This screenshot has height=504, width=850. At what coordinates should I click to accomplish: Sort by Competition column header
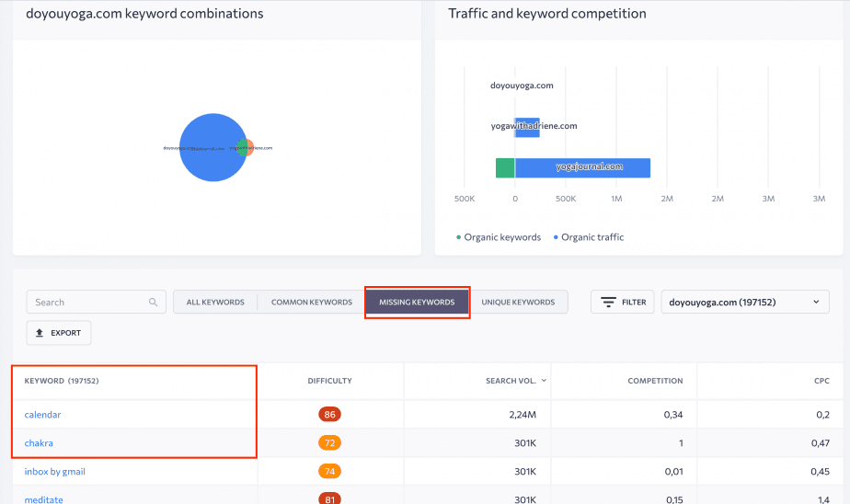(655, 381)
